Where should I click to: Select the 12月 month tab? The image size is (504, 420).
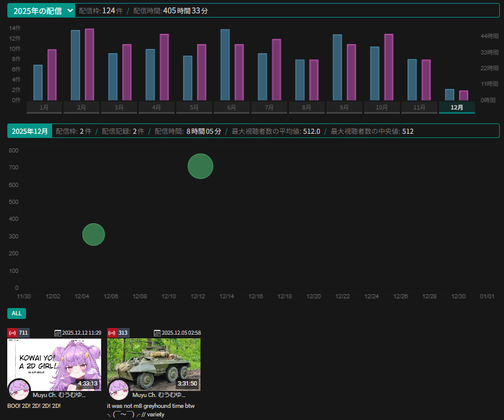(457, 107)
